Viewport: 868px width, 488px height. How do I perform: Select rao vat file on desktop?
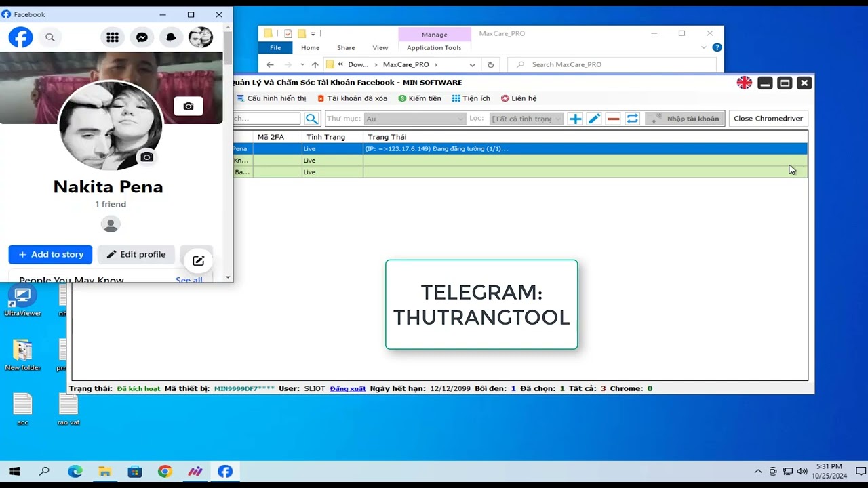pyautogui.click(x=68, y=409)
